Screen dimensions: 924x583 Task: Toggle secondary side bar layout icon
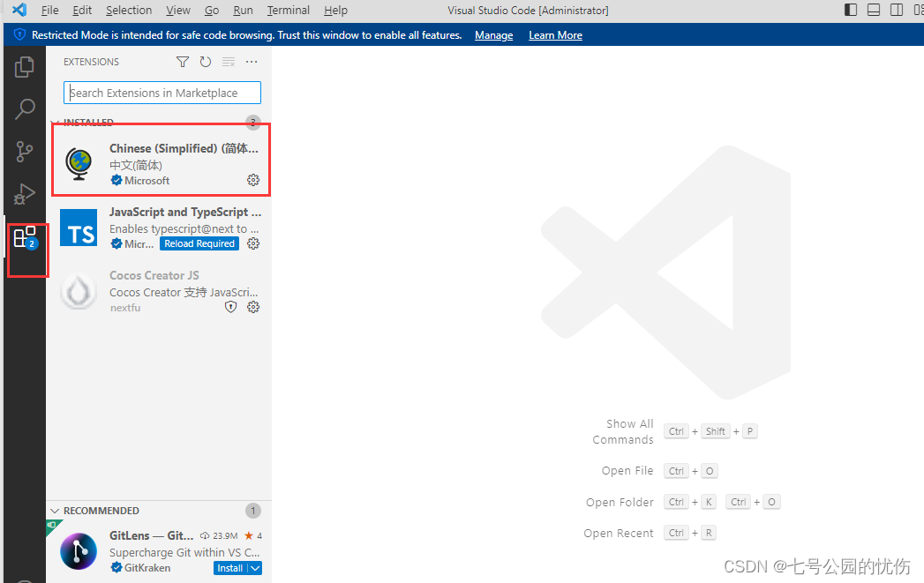(x=897, y=10)
